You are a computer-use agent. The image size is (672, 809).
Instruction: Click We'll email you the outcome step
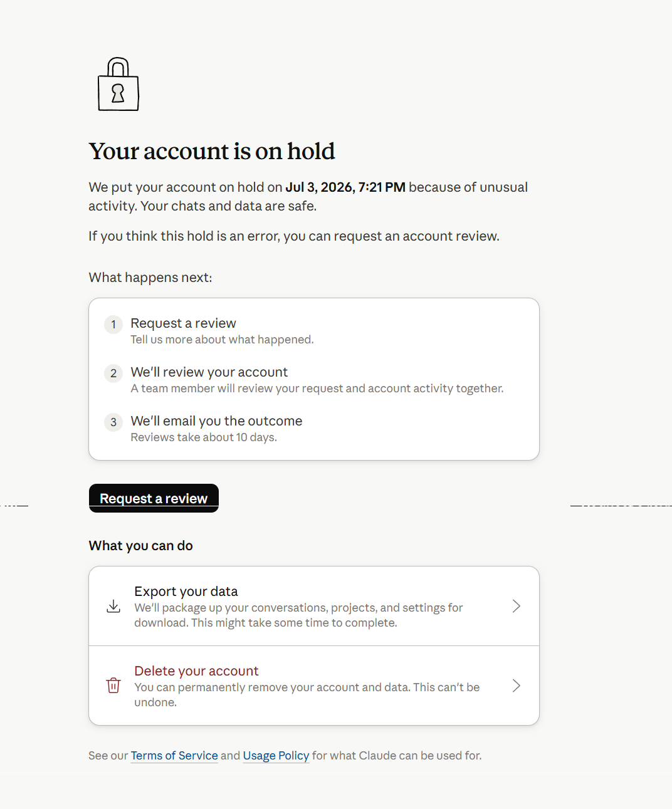(x=216, y=421)
